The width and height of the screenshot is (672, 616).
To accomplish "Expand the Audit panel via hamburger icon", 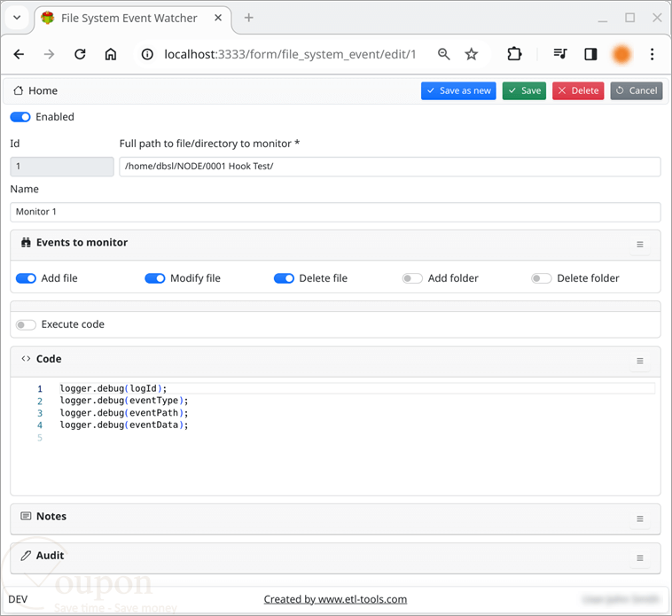I will tap(640, 558).
